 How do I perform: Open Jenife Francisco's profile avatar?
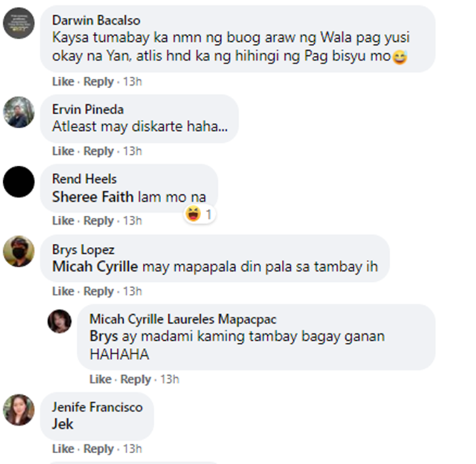[19, 409]
